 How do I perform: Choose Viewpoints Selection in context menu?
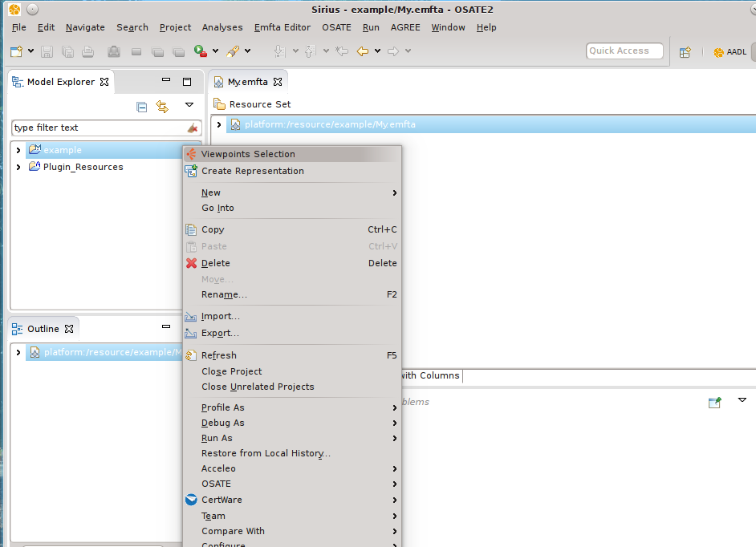click(x=292, y=154)
